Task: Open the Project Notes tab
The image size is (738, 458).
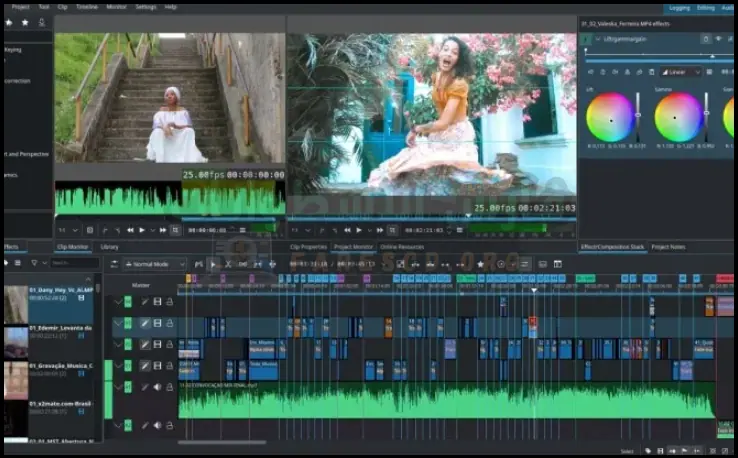Action: click(667, 246)
